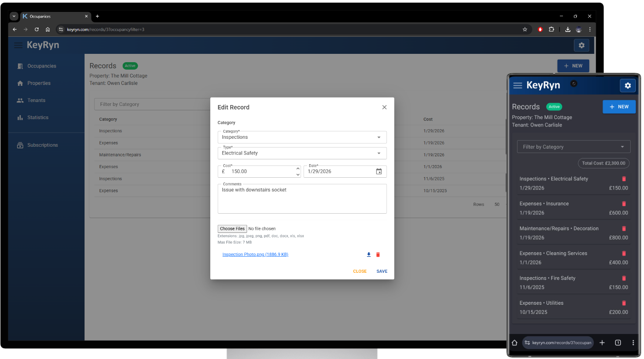Screen dimensions: 644x359
Task: Open the calendar picker for the Date field
Action: 379,171
